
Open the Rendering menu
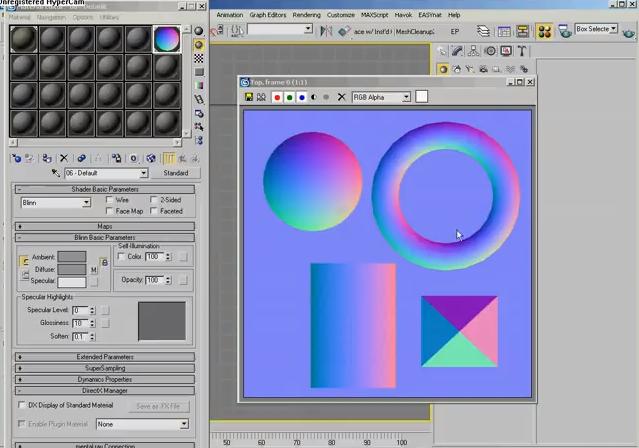(306, 15)
